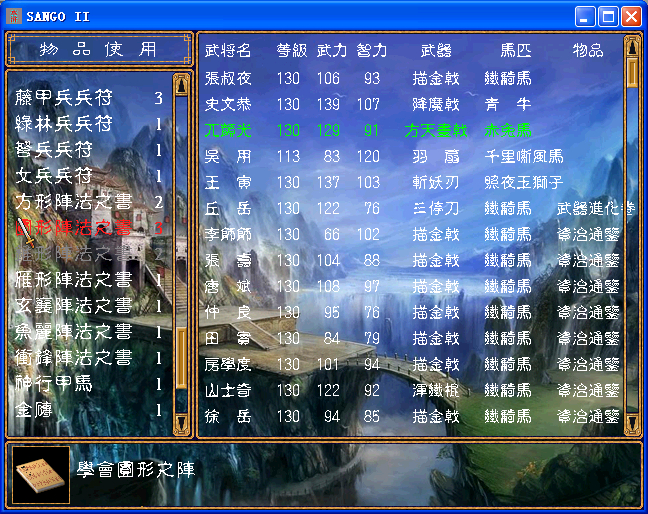Click the scroll-down arrow of the item list

[x=181, y=424]
